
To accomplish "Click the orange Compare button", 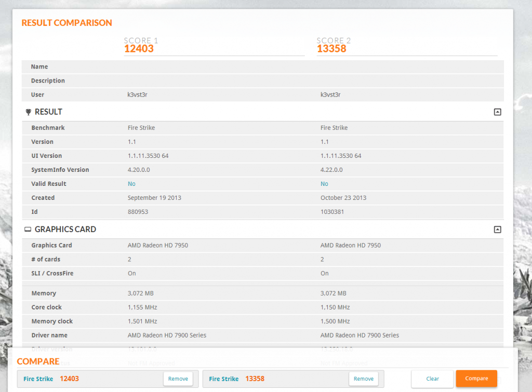I will click(477, 379).
